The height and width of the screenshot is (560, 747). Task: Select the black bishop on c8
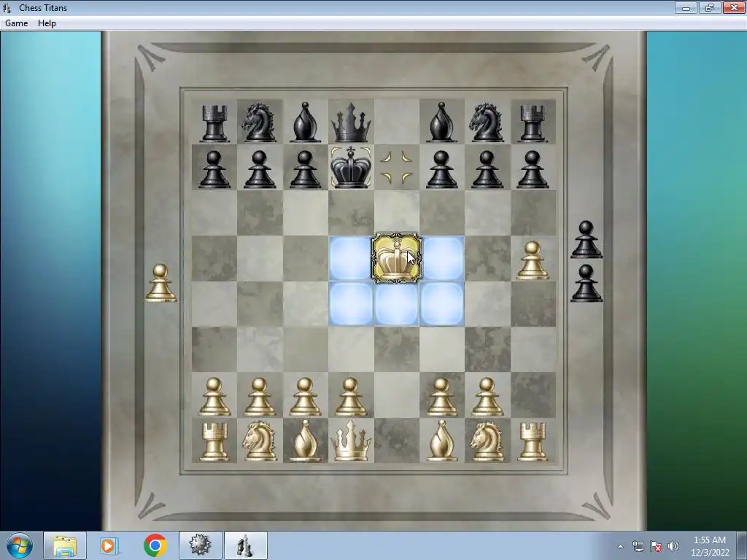(305, 122)
